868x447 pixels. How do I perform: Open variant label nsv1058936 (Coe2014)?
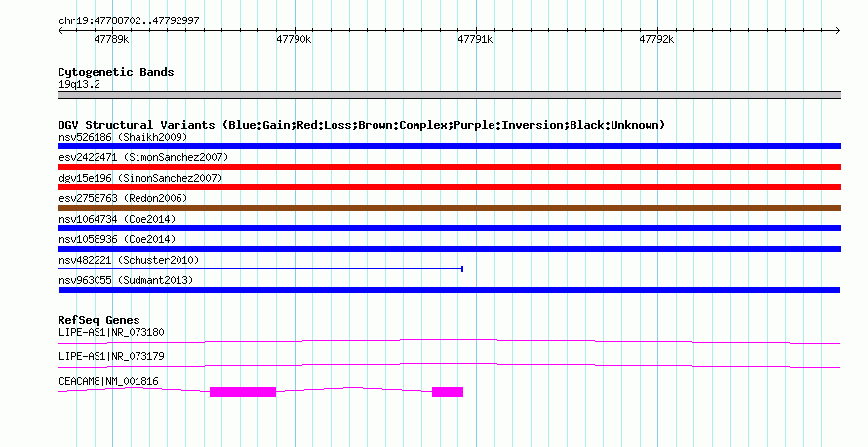(x=117, y=239)
